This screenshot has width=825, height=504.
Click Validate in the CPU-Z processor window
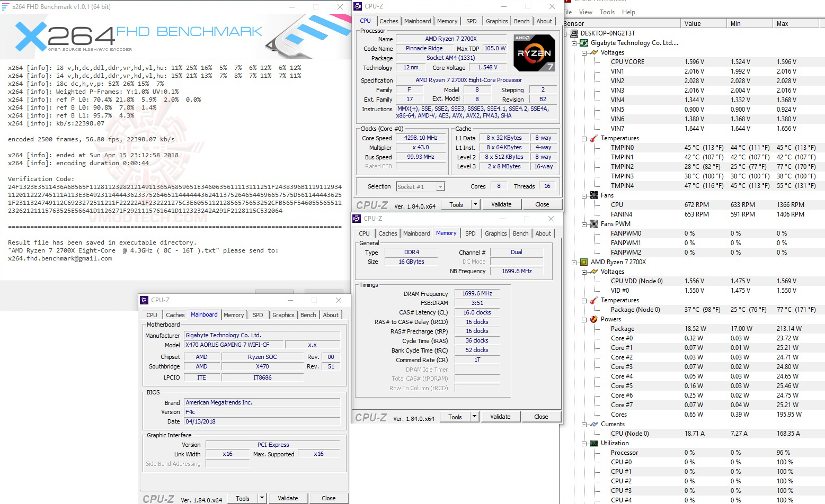point(501,204)
